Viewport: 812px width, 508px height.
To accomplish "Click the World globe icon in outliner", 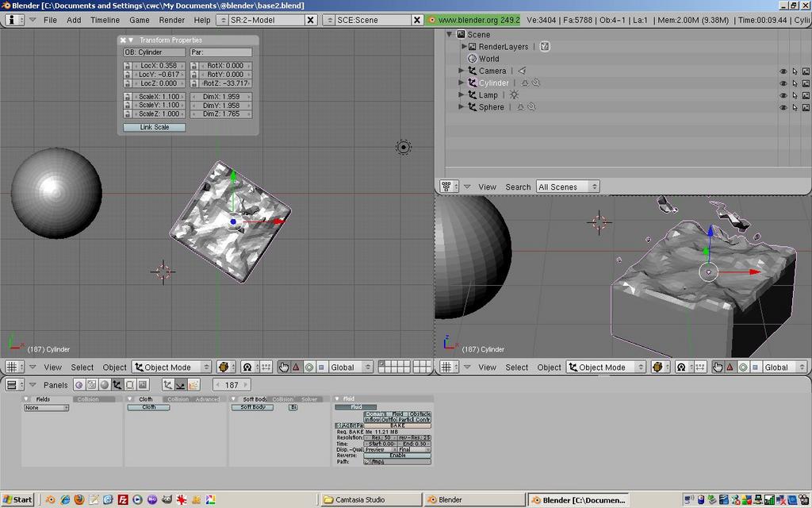I will [x=472, y=59].
